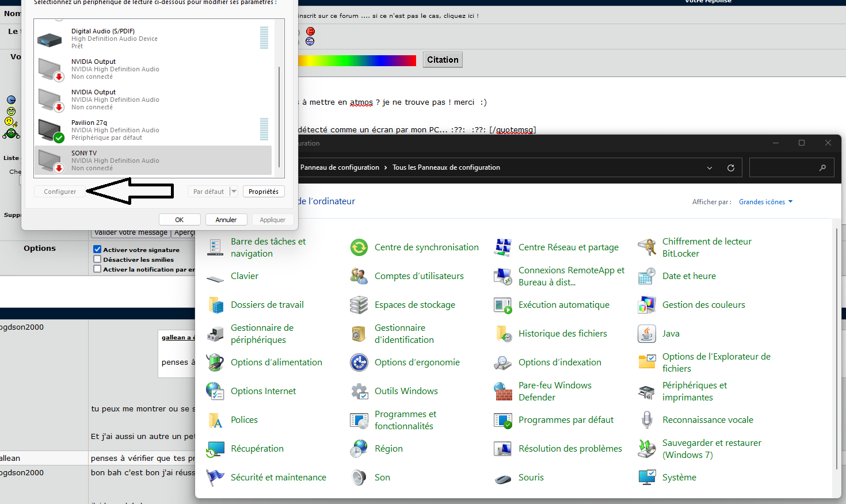Open Centre de synchronisation icon
Screen dimensions: 846x504
359,247
